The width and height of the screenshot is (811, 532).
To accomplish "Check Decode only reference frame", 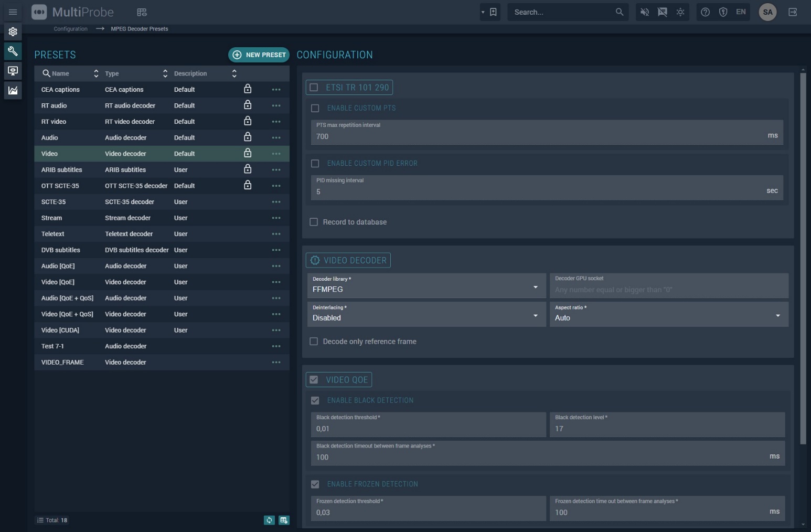I will point(314,342).
